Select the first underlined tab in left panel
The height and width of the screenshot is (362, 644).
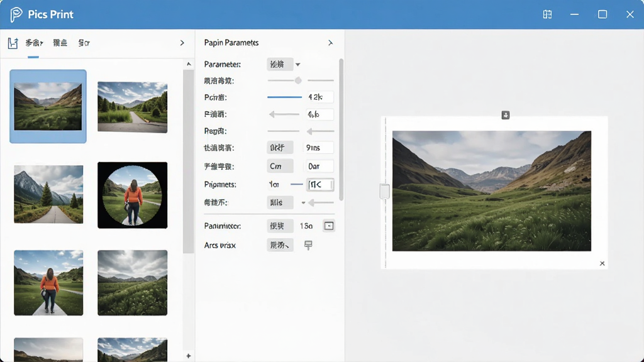point(34,43)
